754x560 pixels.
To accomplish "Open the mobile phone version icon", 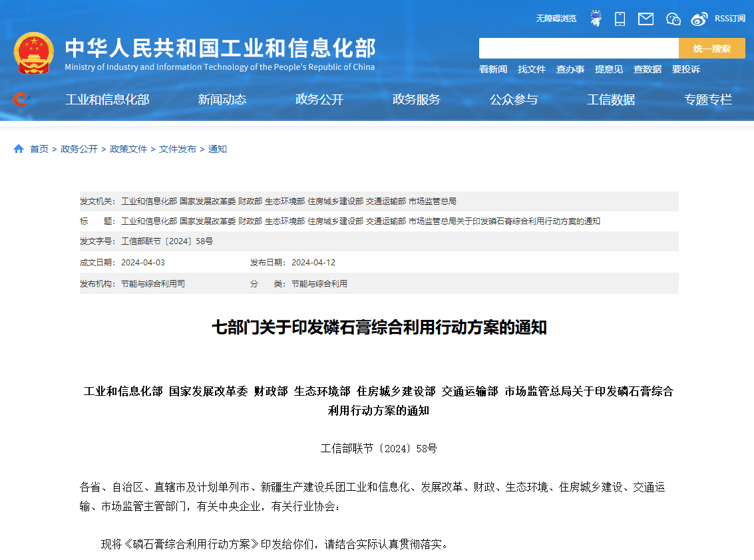I will tap(620, 19).
